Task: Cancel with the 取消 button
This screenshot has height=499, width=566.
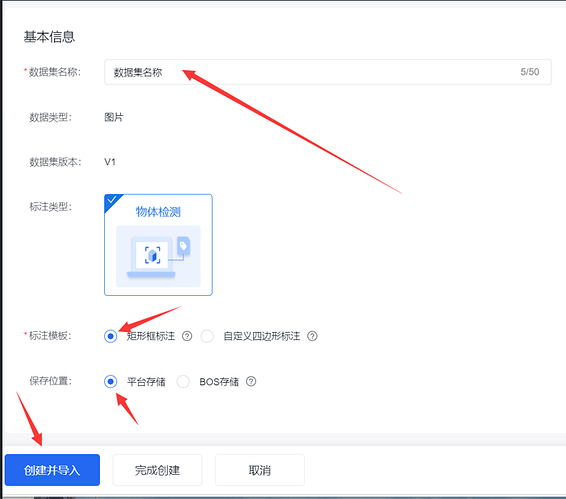Action: pyautogui.click(x=260, y=470)
